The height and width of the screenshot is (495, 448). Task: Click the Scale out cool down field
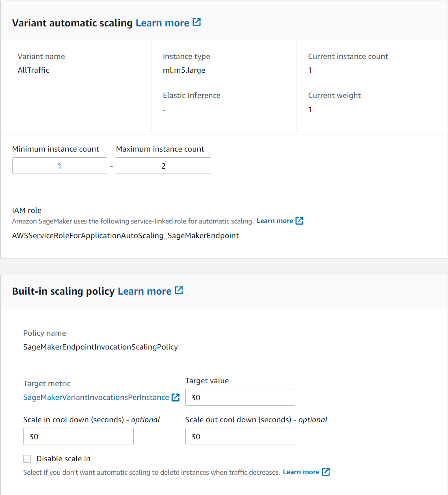pos(240,436)
